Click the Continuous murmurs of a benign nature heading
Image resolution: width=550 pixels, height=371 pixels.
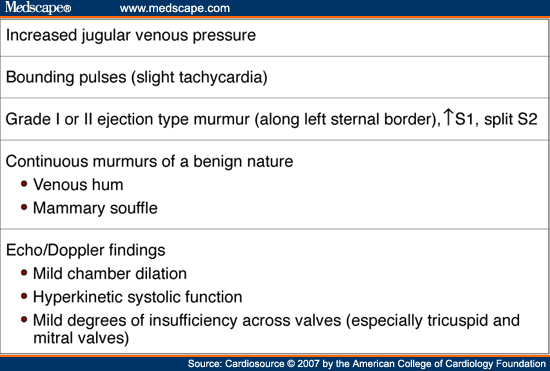(149, 162)
